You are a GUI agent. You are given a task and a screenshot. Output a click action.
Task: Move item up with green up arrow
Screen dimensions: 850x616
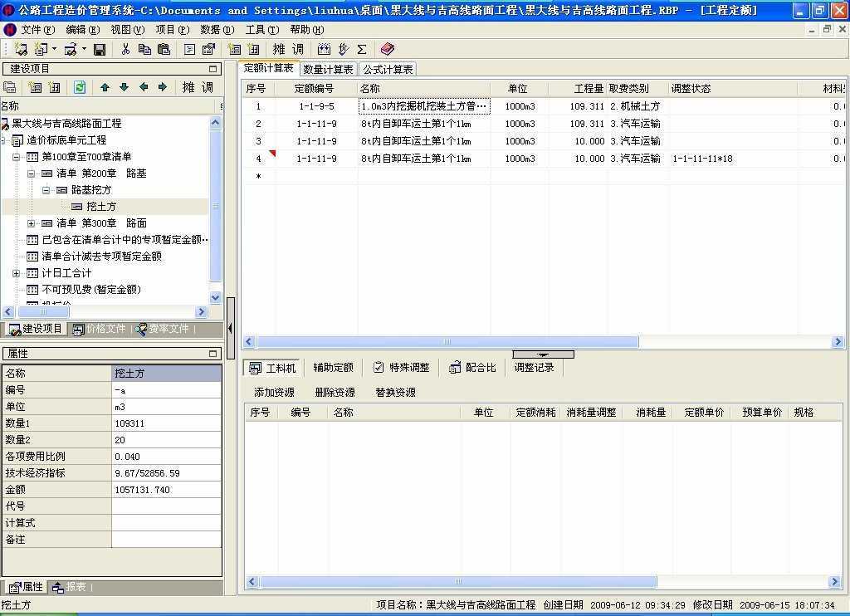coord(105,87)
